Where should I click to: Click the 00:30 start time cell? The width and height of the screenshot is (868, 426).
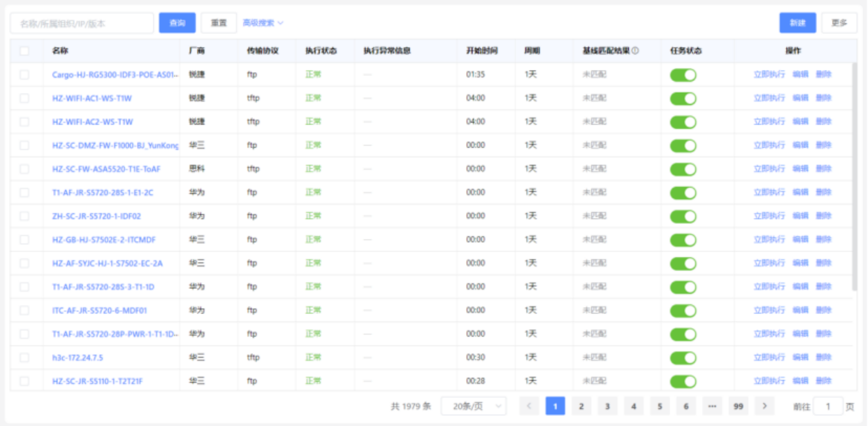475,357
